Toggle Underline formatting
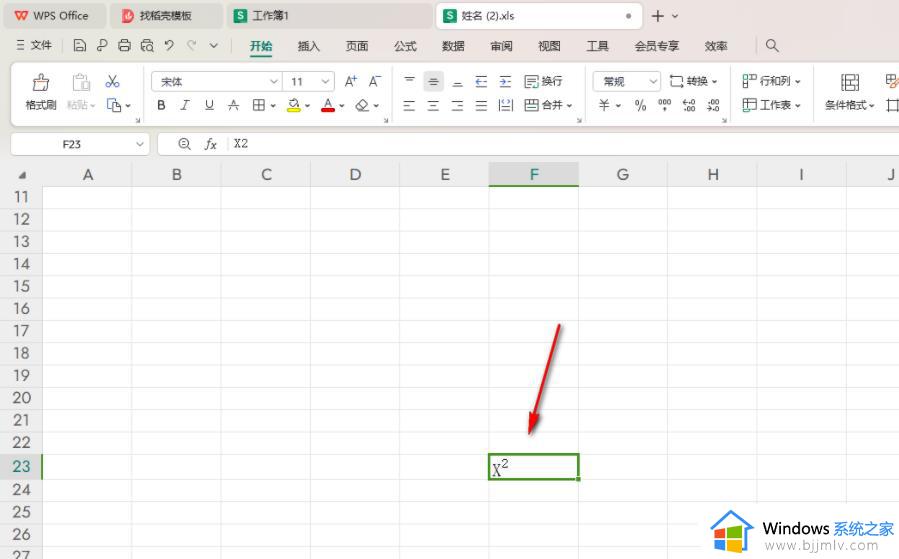The image size is (899, 559). click(x=209, y=105)
